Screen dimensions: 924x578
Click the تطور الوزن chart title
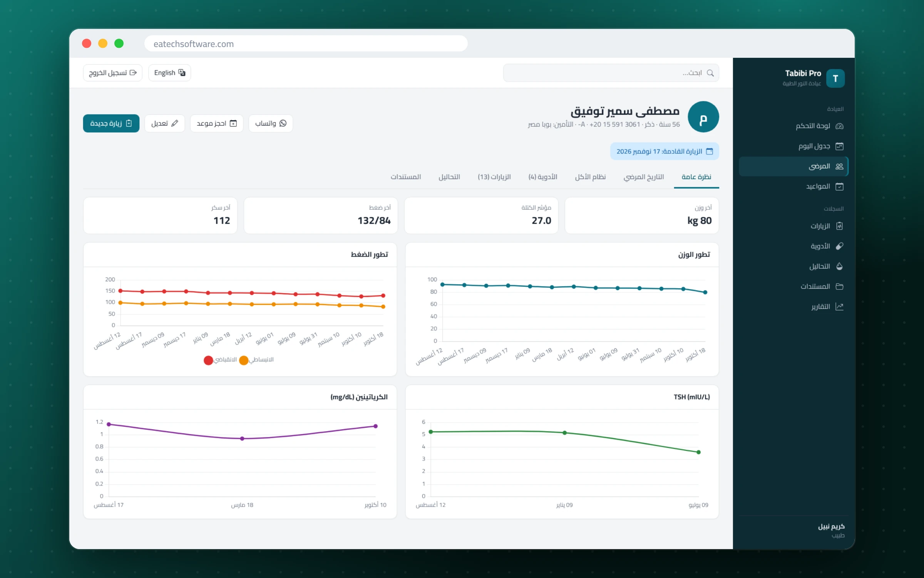(x=694, y=254)
